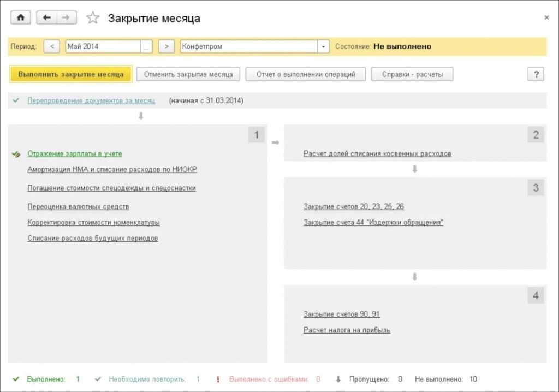Open Корректировка стоимости номенклатуры link
The width and height of the screenshot is (559, 392).
tap(94, 223)
